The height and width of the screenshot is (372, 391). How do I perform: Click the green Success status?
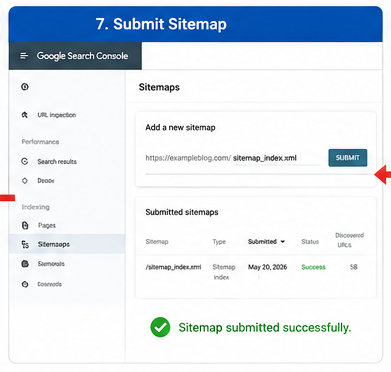(x=313, y=267)
